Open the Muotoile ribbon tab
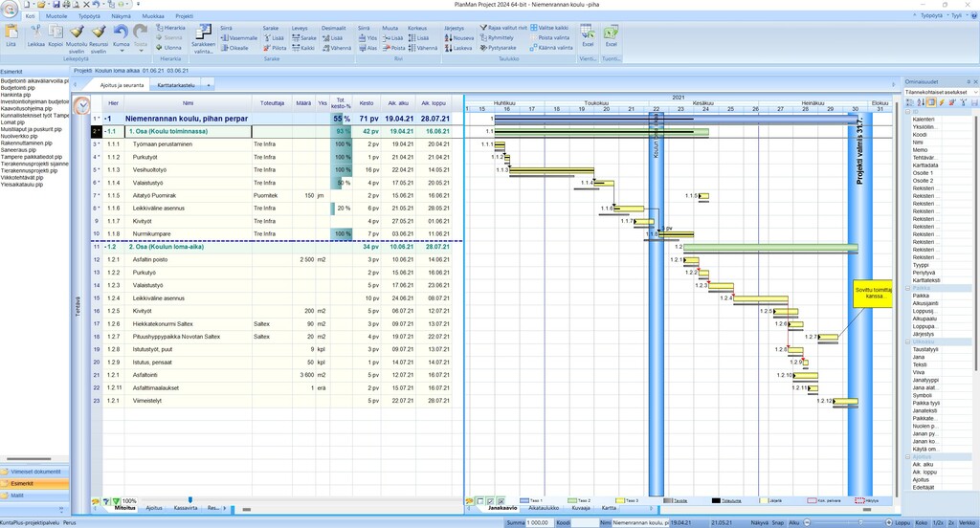This screenshot has width=980, height=528. (x=56, y=16)
